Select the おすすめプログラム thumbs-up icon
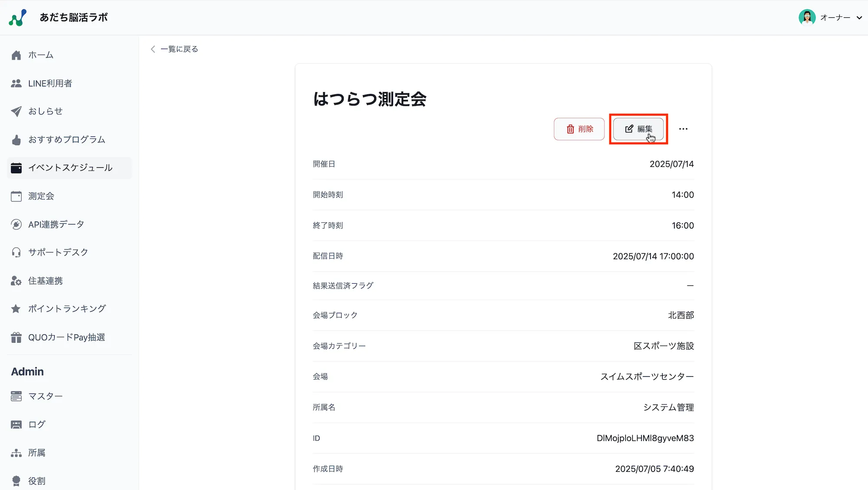This screenshot has height=490, width=868. point(16,139)
